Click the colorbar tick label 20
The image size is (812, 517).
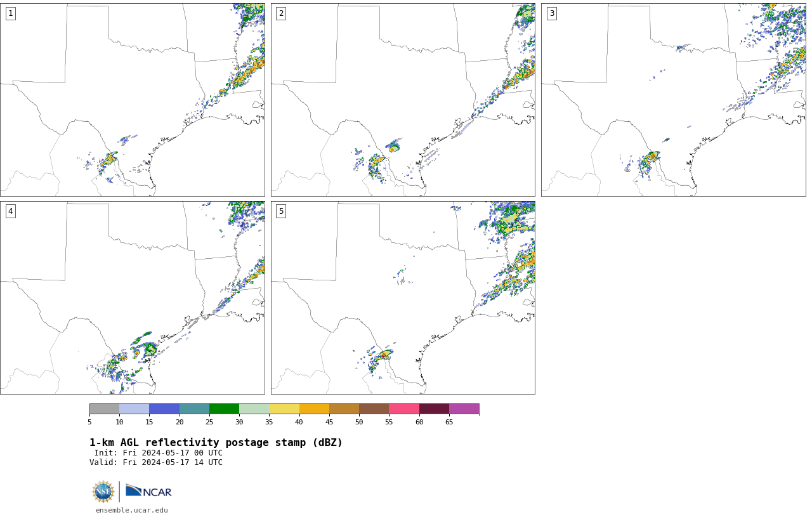click(x=180, y=422)
